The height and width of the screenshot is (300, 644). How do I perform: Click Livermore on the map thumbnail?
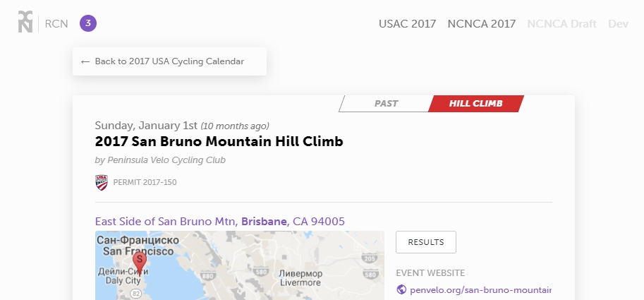tap(300, 283)
